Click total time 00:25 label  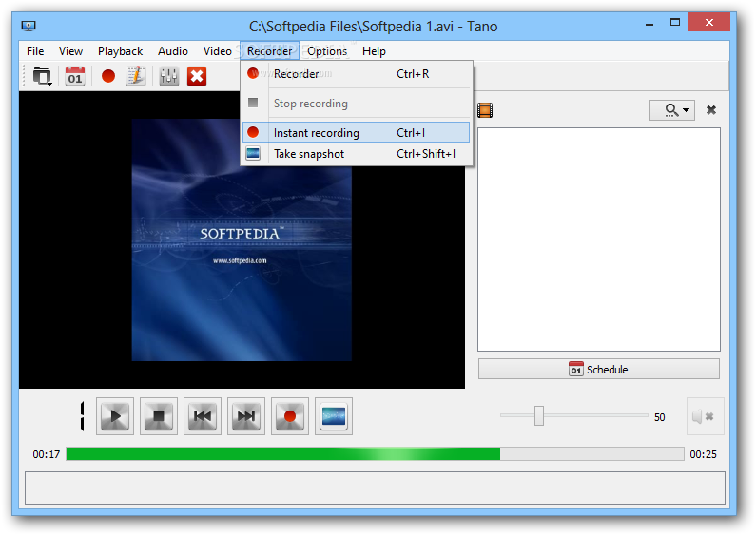tap(703, 454)
